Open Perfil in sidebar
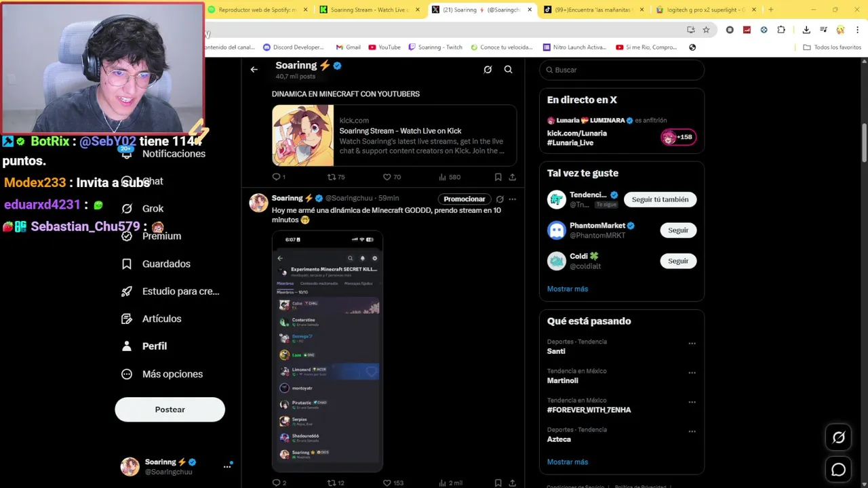 144,346
